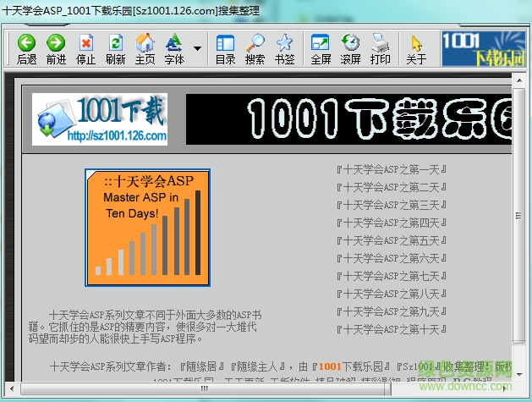Open link 十天学会ASP之第八天
This screenshot has width=532, height=402.
pyautogui.click(x=392, y=294)
